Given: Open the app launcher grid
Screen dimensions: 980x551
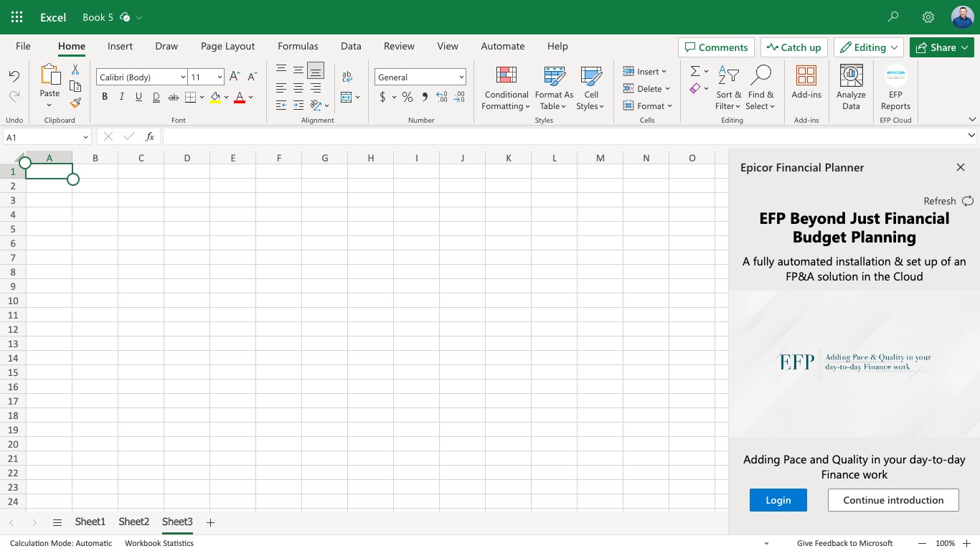Looking at the screenshot, I should click(17, 17).
